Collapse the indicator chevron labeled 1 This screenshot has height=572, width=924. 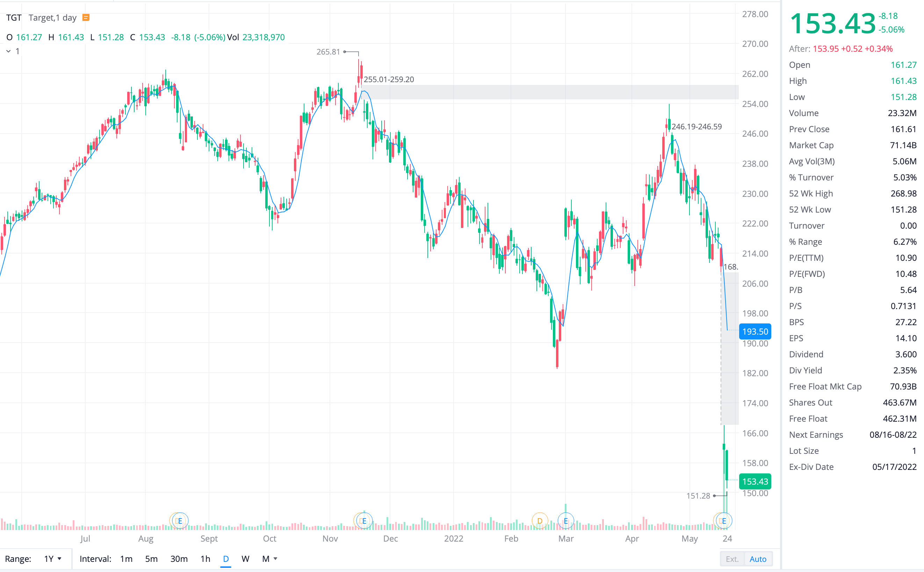click(x=8, y=51)
